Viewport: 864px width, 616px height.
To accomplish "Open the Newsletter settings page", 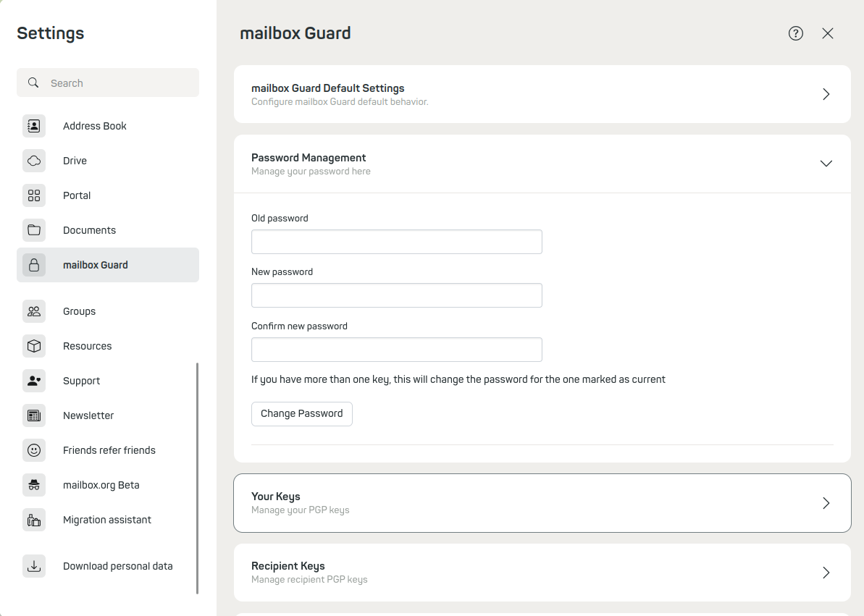I will (x=88, y=415).
